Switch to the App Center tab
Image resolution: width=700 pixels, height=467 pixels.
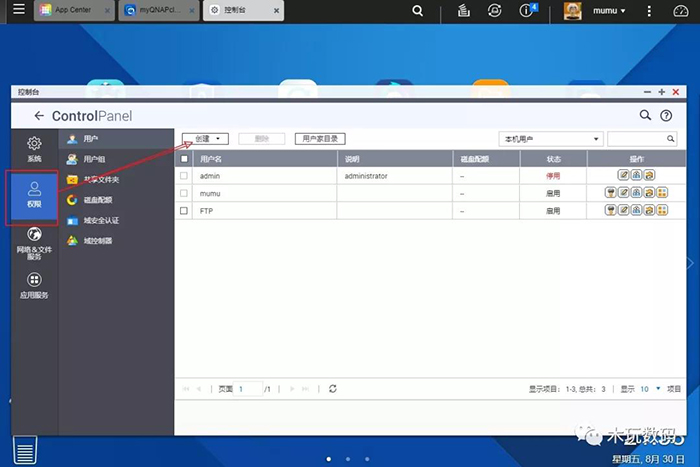(74, 10)
